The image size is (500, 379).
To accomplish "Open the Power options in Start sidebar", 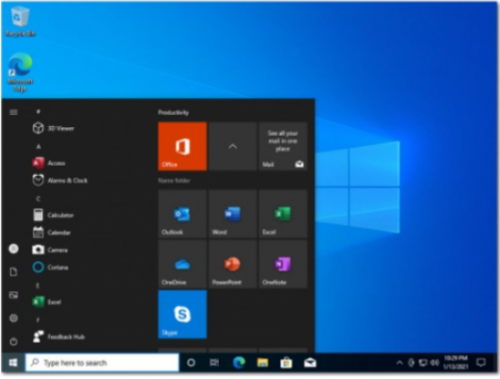I will point(14,341).
